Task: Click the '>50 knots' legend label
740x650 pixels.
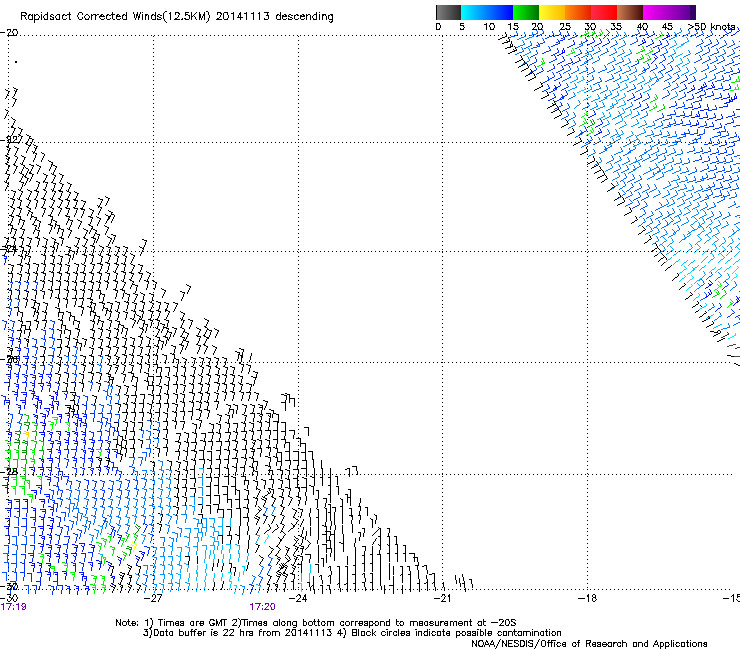Action: (x=711, y=27)
